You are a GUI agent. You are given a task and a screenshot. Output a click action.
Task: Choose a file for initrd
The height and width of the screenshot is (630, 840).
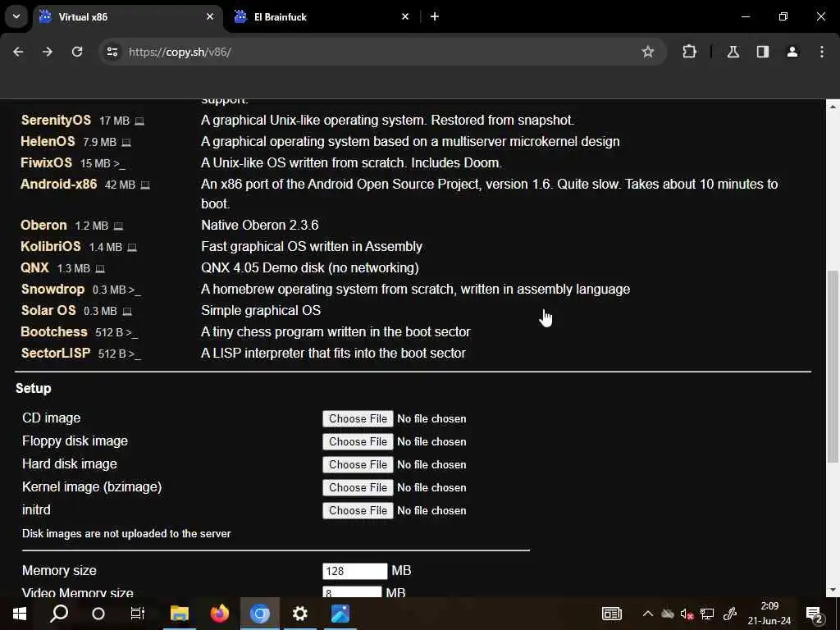click(358, 510)
